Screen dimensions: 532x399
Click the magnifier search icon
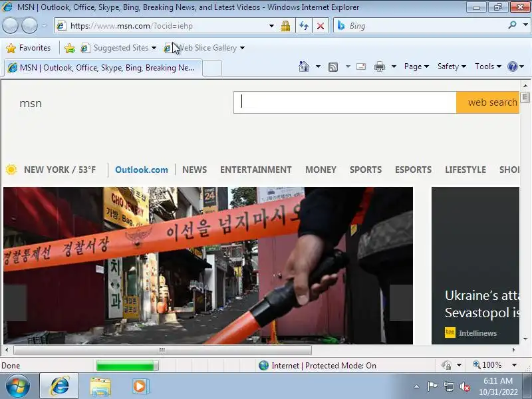512,25
